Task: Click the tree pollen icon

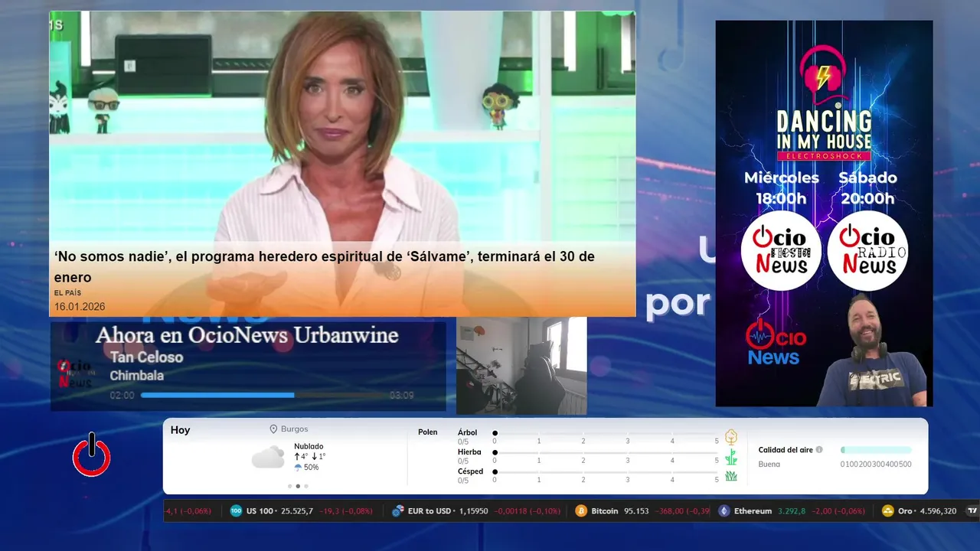Action: (x=731, y=437)
